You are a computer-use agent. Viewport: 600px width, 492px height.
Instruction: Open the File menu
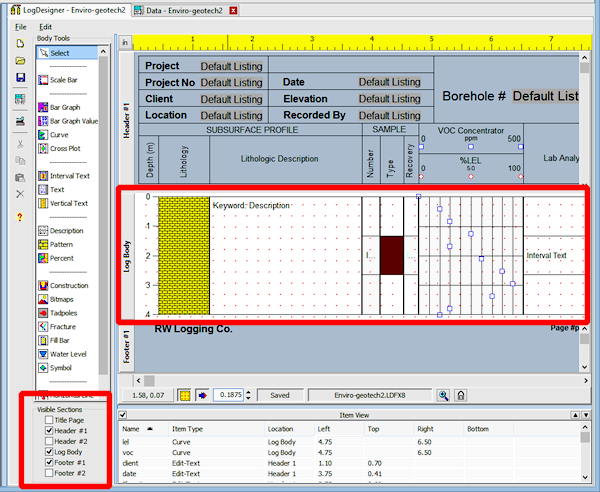pyautogui.click(x=21, y=25)
